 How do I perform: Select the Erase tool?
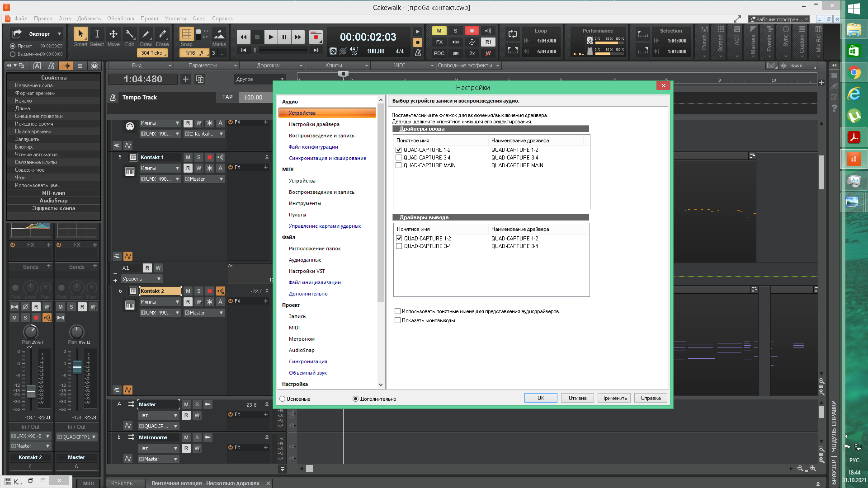[x=162, y=35]
